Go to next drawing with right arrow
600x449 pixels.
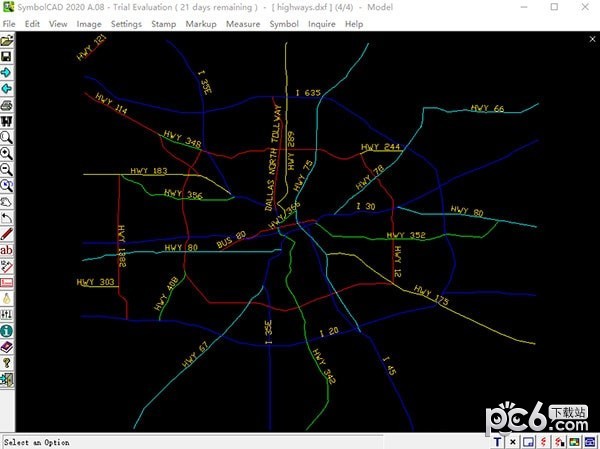coord(7,73)
